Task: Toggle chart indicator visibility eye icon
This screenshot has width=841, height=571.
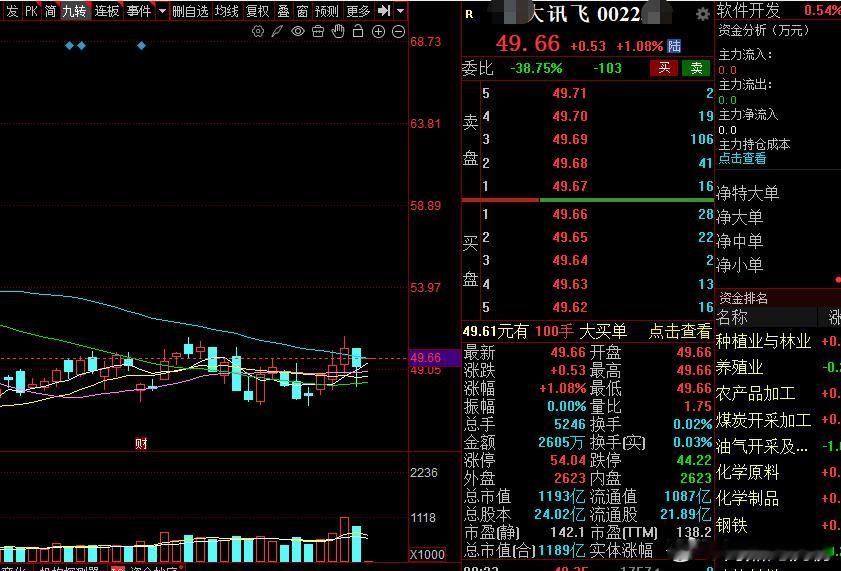Action: click(298, 32)
